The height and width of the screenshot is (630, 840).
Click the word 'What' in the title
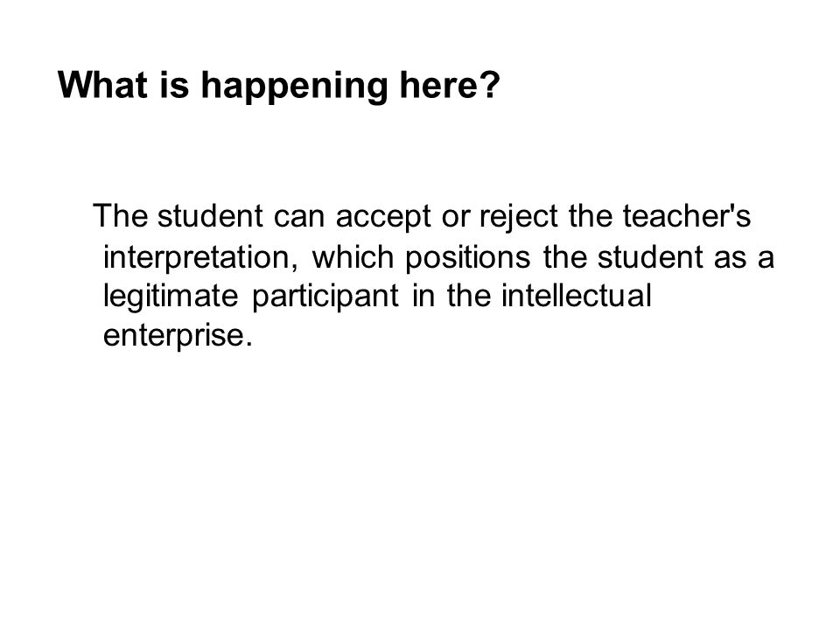point(102,85)
